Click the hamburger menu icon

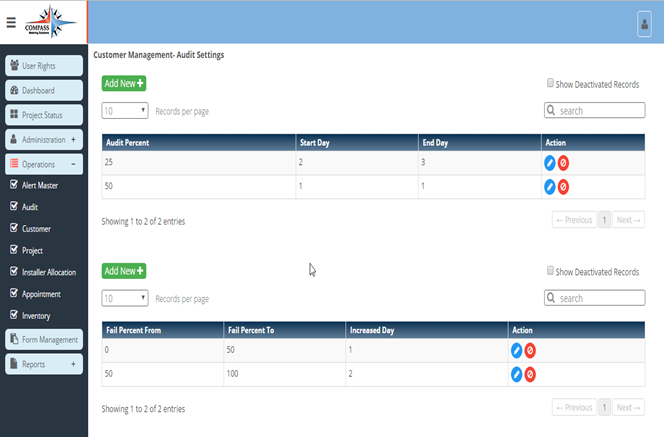click(x=11, y=23)
